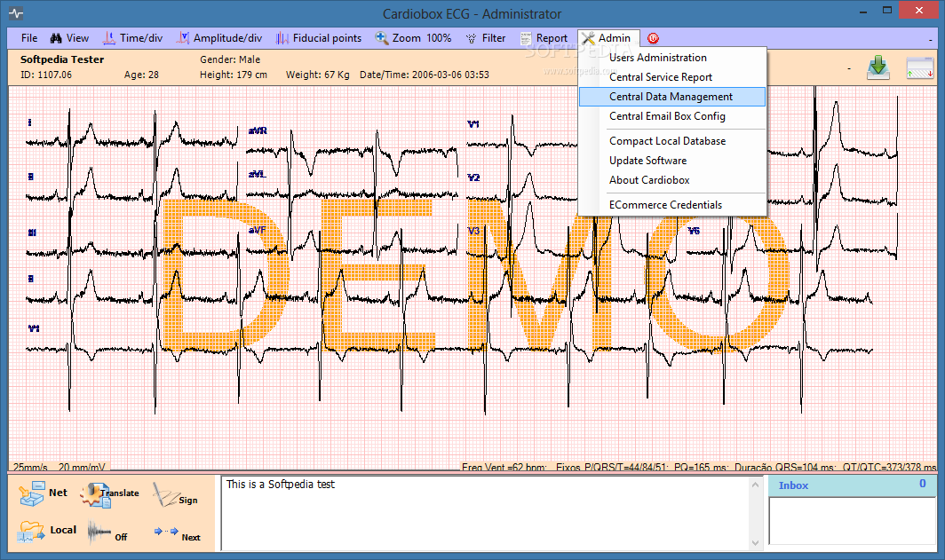Click the Date/Time 2006-03-06 03:53 text
This screenshot has height=560, width=945.
425,75
